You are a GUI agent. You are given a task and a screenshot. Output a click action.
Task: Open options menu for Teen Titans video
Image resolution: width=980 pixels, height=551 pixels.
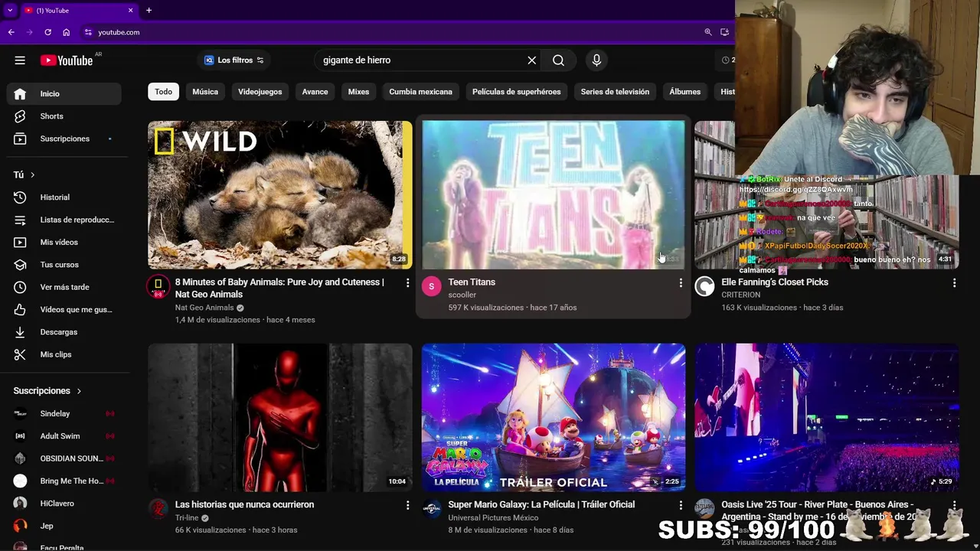(681, 283)
